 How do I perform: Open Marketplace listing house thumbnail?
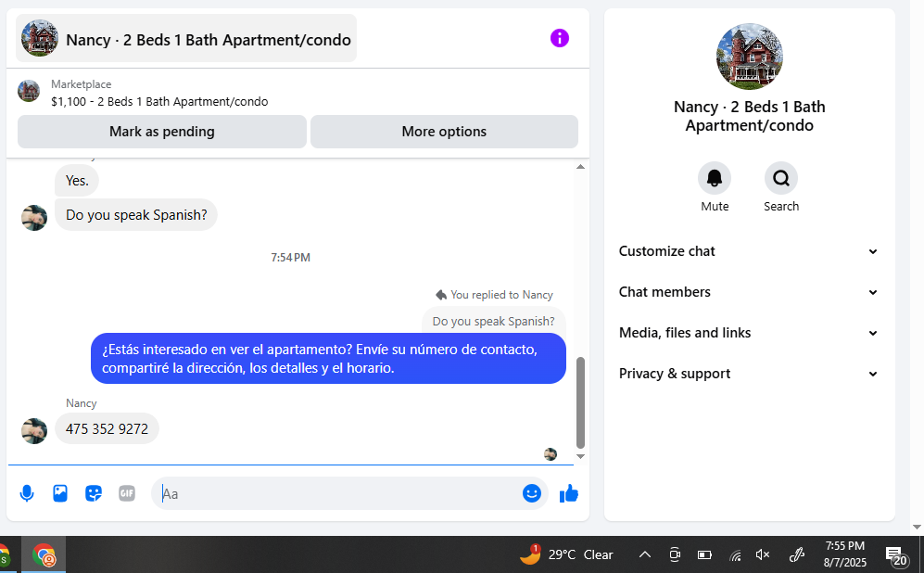[29, 92]
